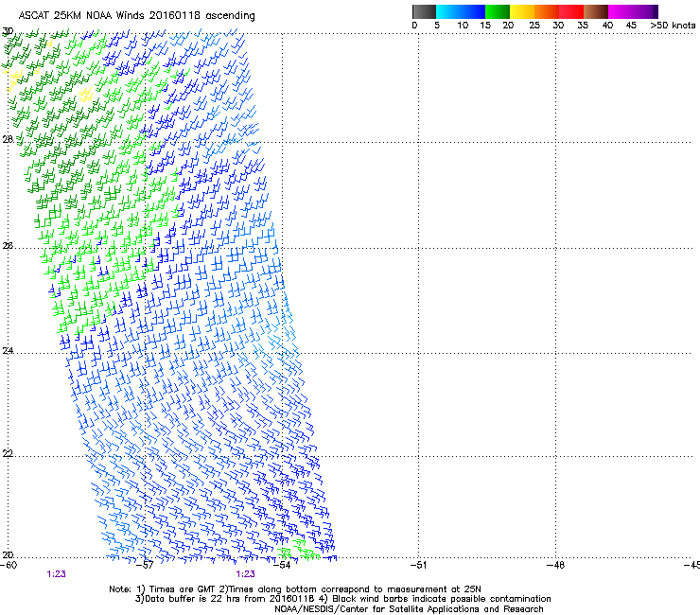The height and width of the screenshot is (615, 700).
Task: Click the latitude axis label "24"
Action: tap(8, 351)
